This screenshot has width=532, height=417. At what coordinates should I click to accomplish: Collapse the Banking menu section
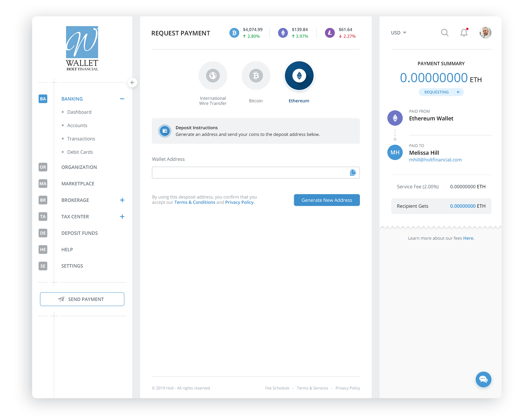122,99
